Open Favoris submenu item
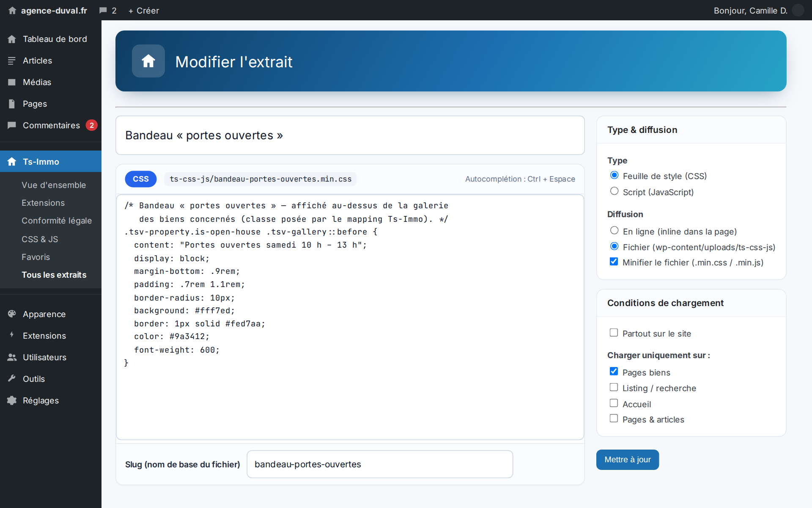This screenshot has height=508, width=812. tap(36, 257)
